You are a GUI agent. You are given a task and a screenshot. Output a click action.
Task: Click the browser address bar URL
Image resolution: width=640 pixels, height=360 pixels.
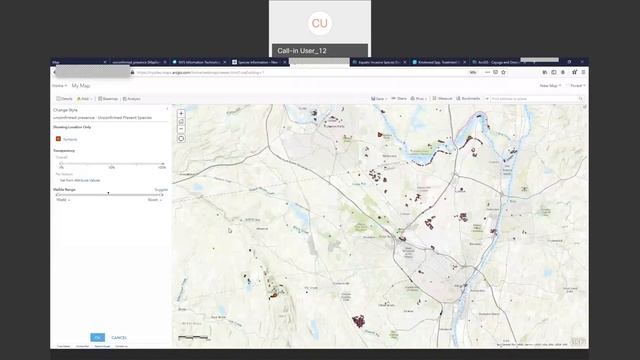(x=200, y=73)
